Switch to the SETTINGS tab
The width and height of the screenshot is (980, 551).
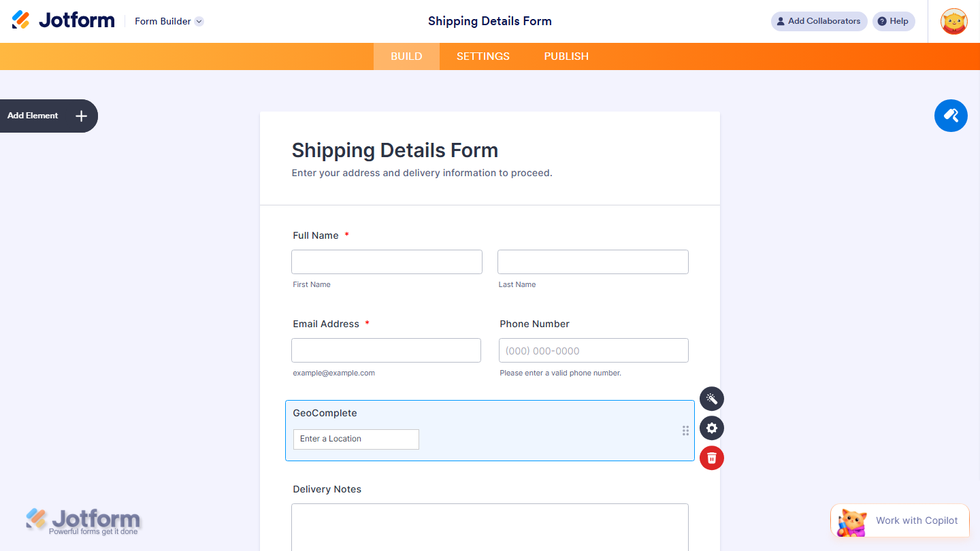483,56
